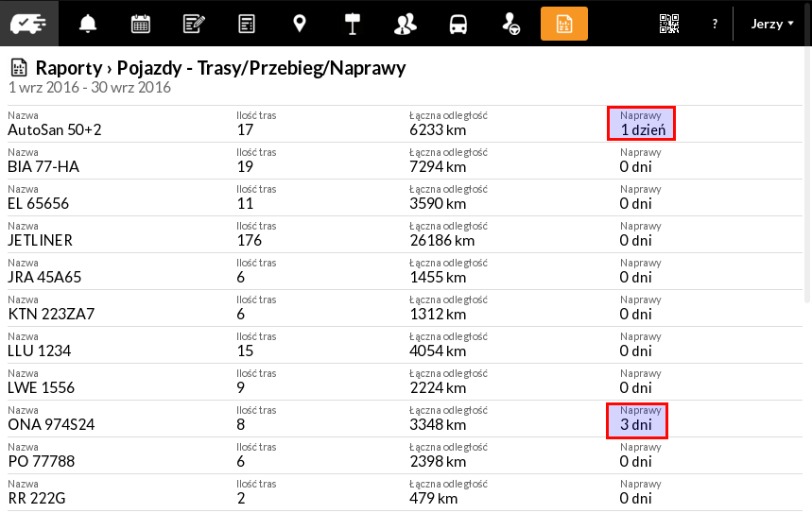Open the notifications bell icon
Screen dimensions: 812x513
(x=88, y=24)
